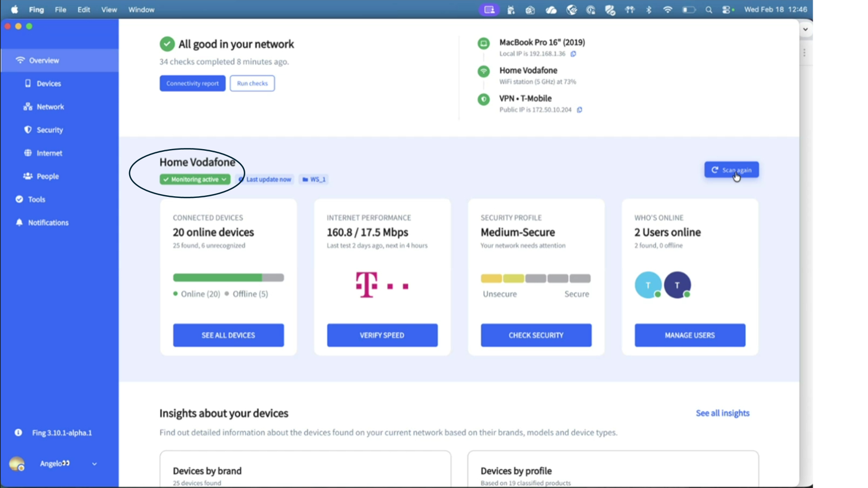Click the Run checks button
The height and width of the screenshot is (488, 868).
pyautogui.click(x=252, y=84)
